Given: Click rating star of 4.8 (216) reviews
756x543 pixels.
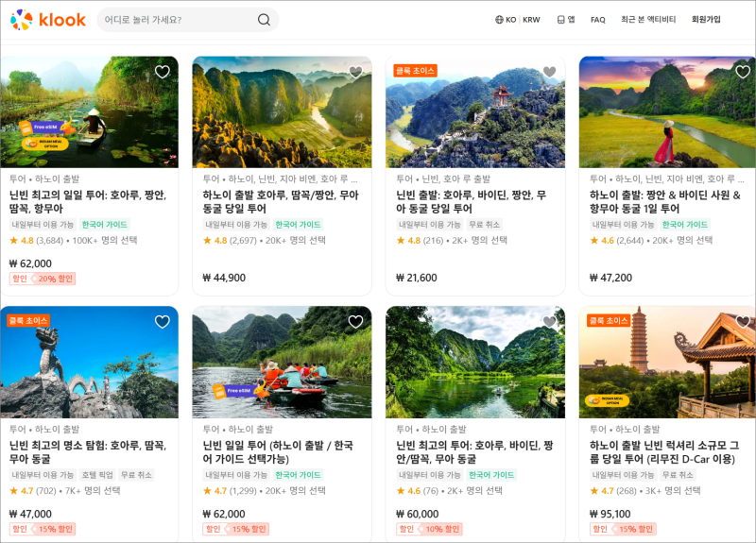Looking at the screenshot, I should coord(401,240).
